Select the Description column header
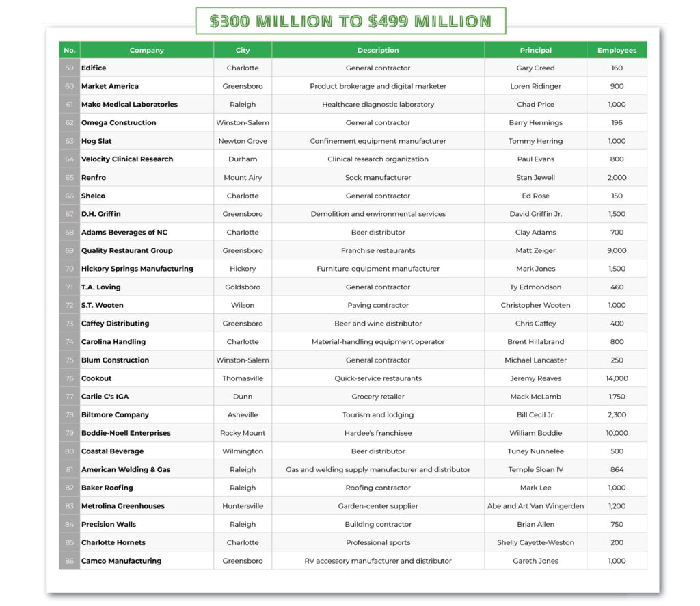The image size is (700, 606). 377,50
